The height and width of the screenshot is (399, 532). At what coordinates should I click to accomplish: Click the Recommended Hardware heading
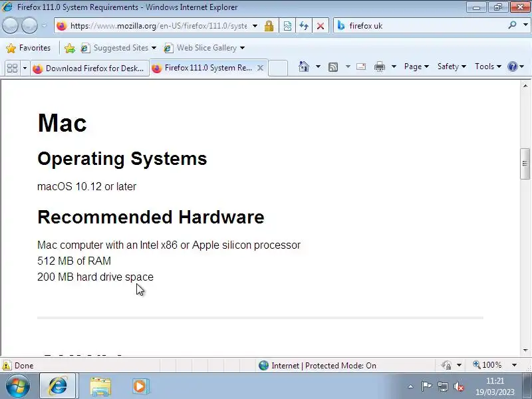pyautogui.click(x=151, y=217)
